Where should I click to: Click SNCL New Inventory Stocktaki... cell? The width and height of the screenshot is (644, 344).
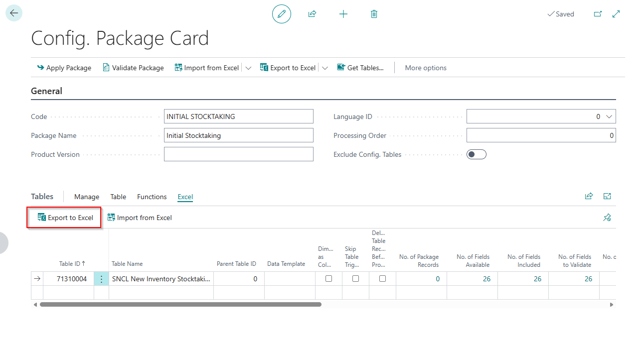[x=161, y=279]
